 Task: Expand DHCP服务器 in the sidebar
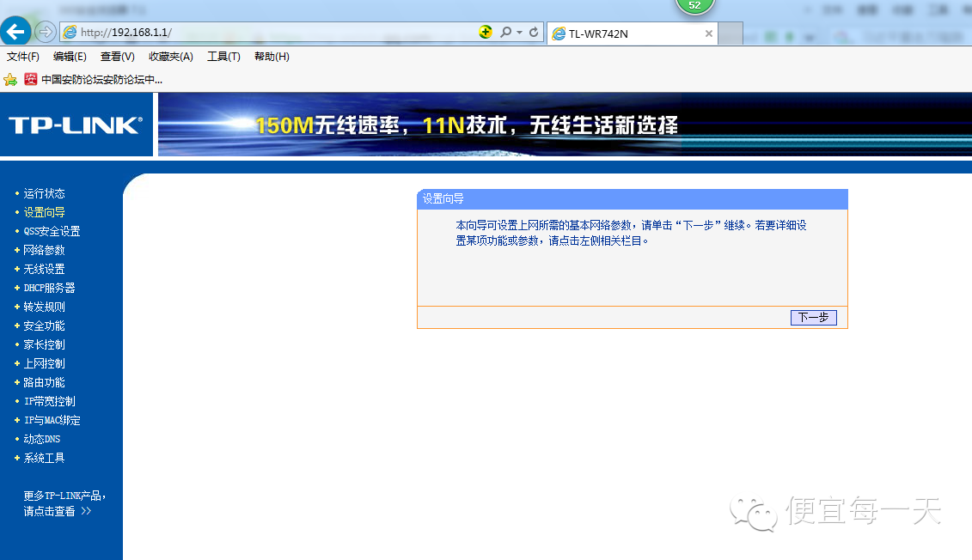pyautogui.click(x=49, y=288)
